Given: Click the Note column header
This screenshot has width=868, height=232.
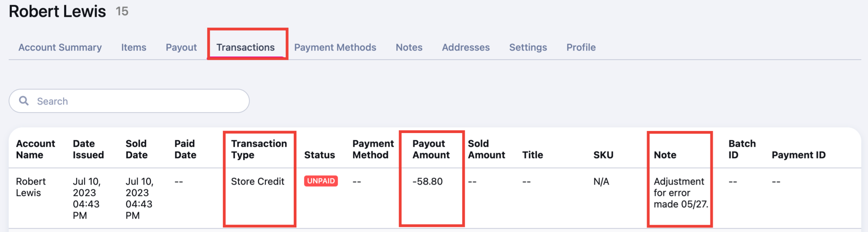Looking at the screenshot, I should click(665, 155).
